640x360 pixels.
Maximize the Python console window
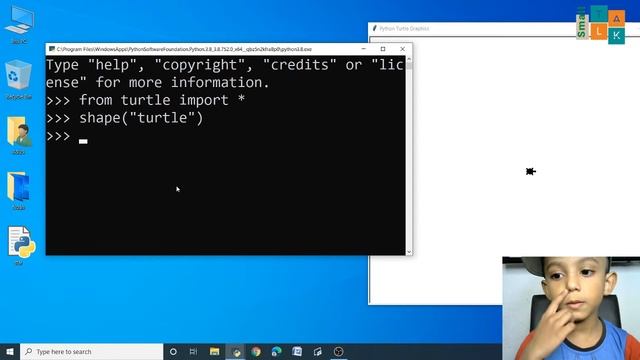point(383,49)
